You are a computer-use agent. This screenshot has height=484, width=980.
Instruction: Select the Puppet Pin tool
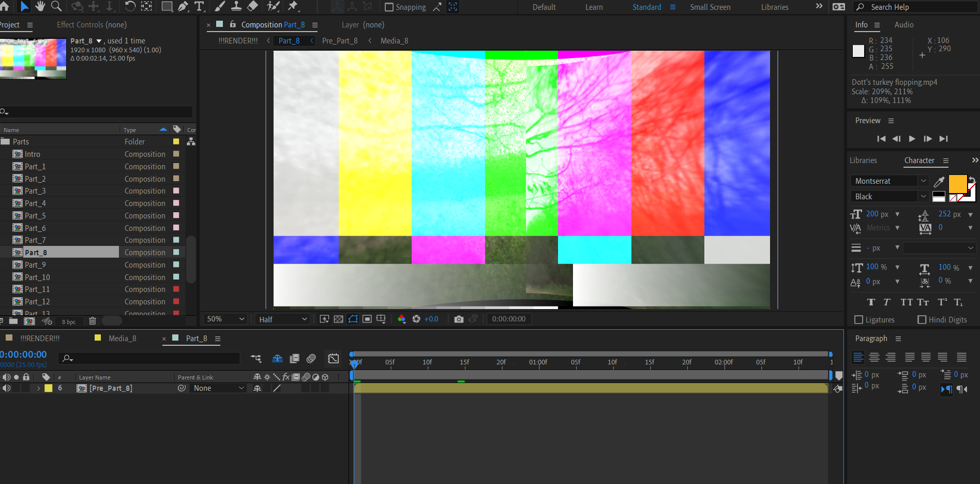coord(294,7)
